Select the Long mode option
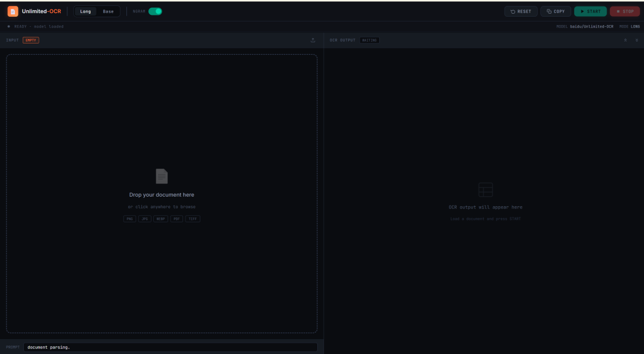This screenshot has width=644, height=354. pyautogui.click(x=85, y=11)
